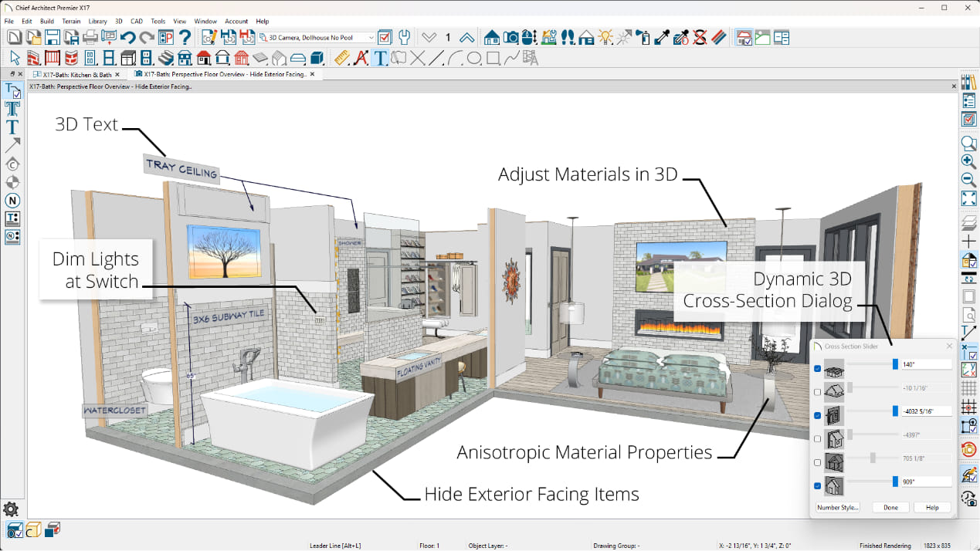
Task: Click the Number Style button in Cross Section Slider
Action: 837,507
